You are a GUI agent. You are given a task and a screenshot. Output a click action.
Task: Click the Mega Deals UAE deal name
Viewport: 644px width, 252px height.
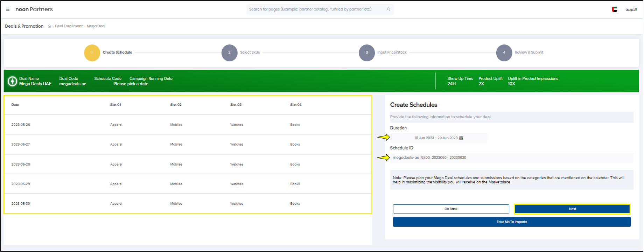[35, 84]
